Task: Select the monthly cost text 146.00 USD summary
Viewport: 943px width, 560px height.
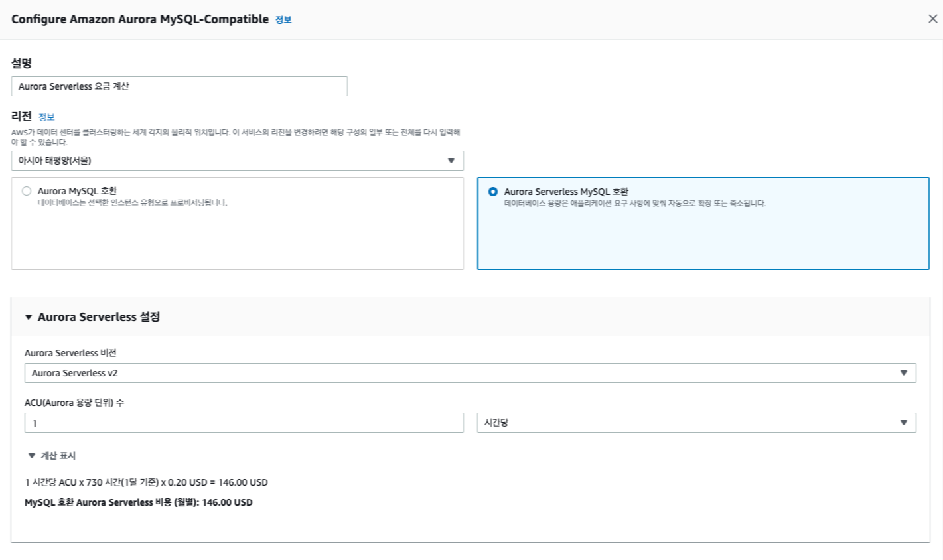Action: [x=139, y=502]
